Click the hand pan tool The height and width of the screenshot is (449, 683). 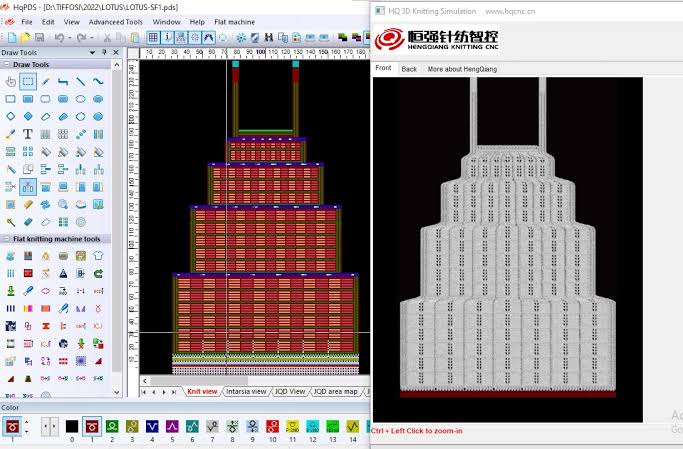(x=10, y=82)
